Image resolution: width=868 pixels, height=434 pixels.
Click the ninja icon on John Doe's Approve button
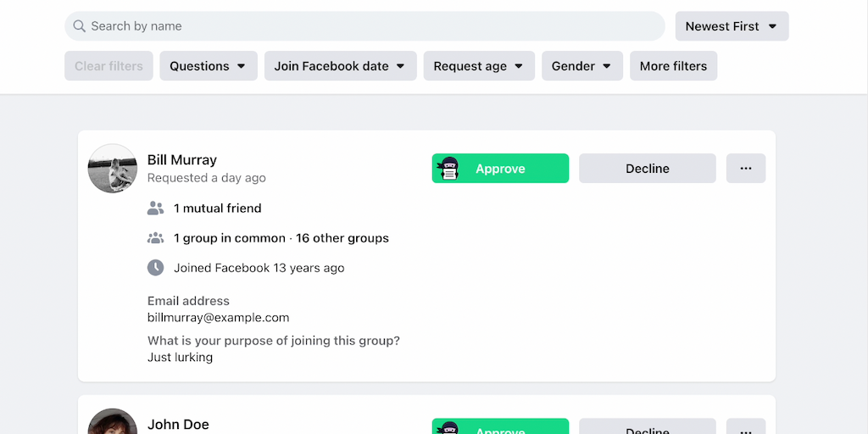[450, 427]
